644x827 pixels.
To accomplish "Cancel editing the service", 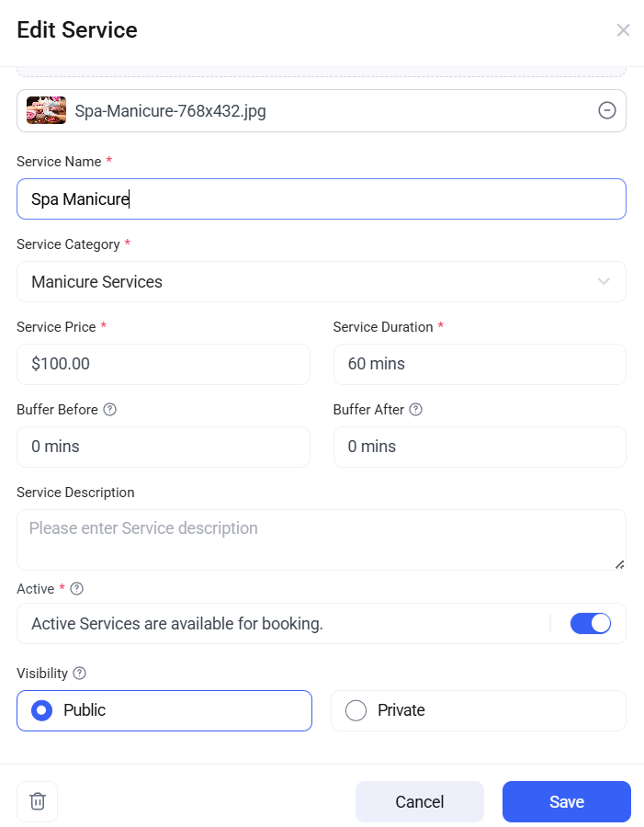I will pos(419,801).
